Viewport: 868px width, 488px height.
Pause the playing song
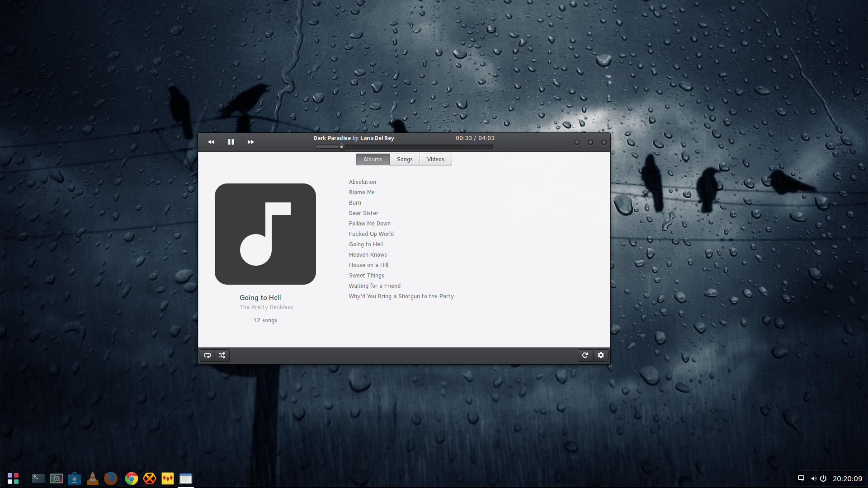231,142
